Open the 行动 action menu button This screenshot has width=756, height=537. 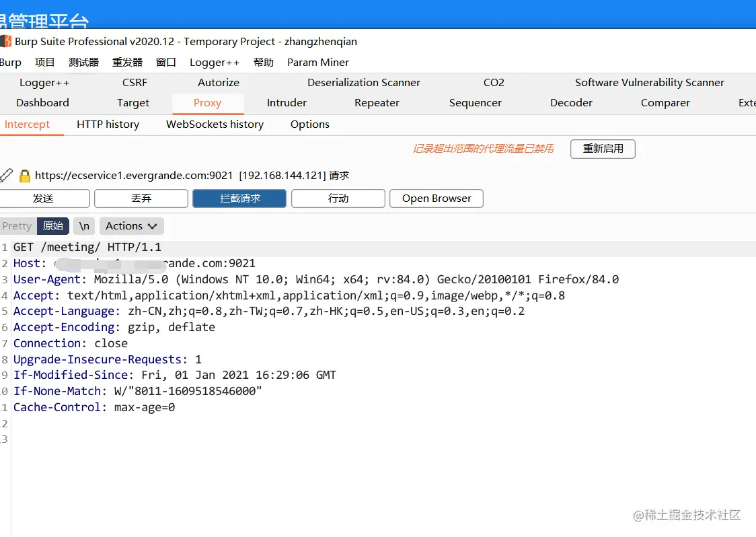pyautogui.click(x=338, y=199)
